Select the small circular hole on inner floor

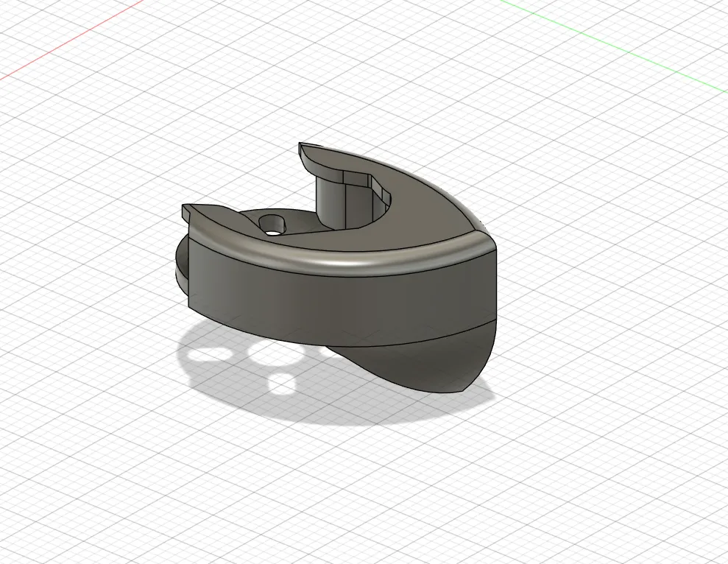pyautogui.click(x=274, y=224)
